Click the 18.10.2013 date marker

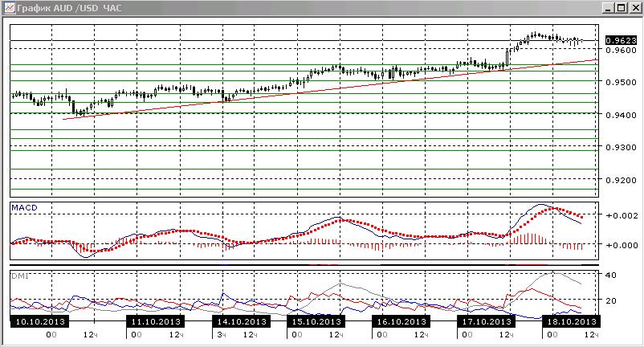pyautogui.click(x=571, y=321)
